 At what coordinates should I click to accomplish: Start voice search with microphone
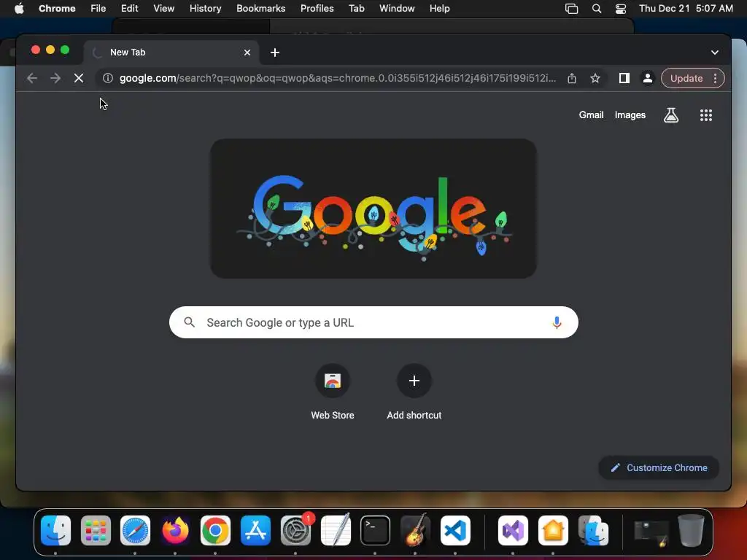pos(557,322)
